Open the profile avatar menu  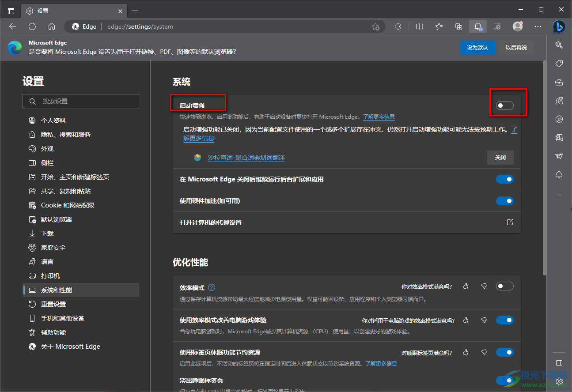click(x=518, y=26)
